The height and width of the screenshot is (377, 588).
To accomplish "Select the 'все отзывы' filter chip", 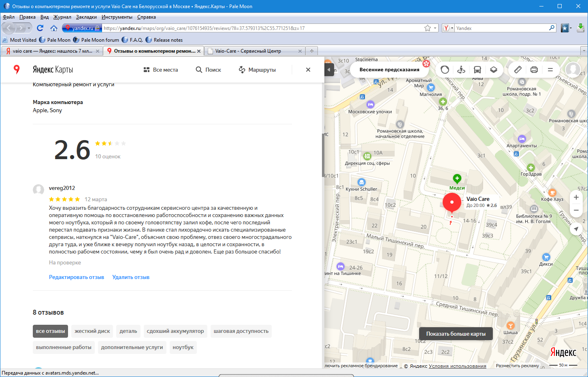I will (51, 331).
